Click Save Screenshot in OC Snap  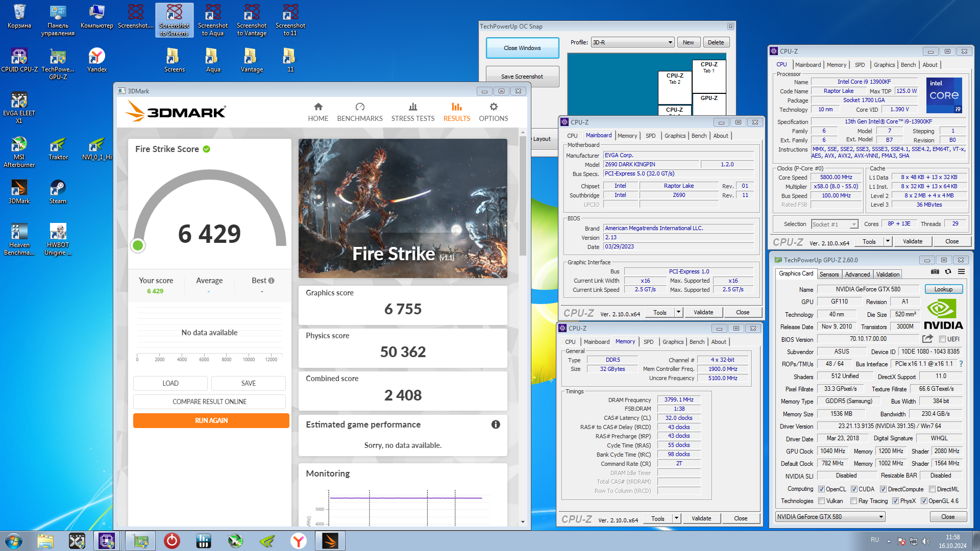point(522,77)
